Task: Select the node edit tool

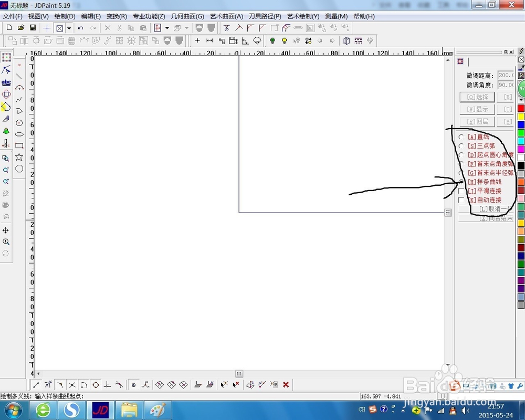Action: click(x=6, y=70)
